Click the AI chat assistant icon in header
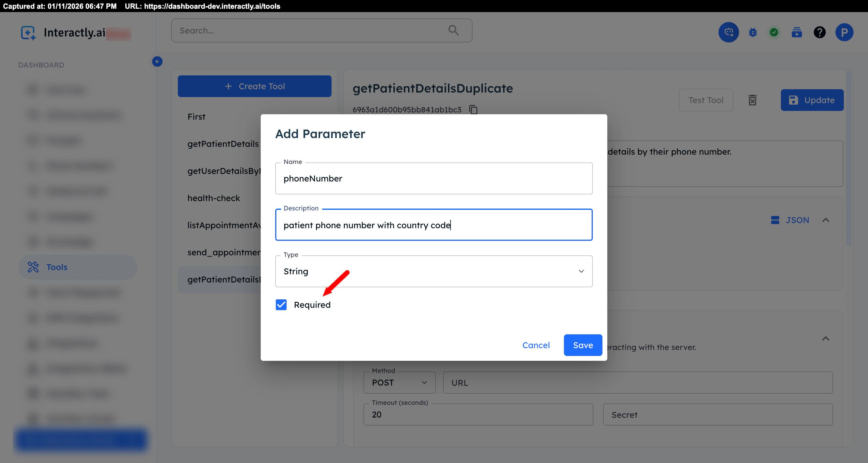868x463 pixels. 728,32
